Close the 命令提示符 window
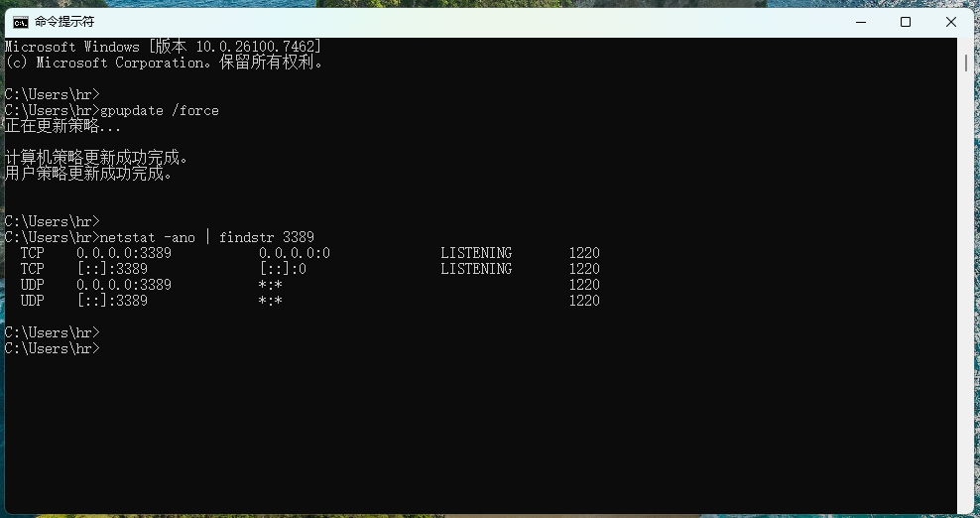The height and width of the screenshot is (518, 980). coord(950,22)
